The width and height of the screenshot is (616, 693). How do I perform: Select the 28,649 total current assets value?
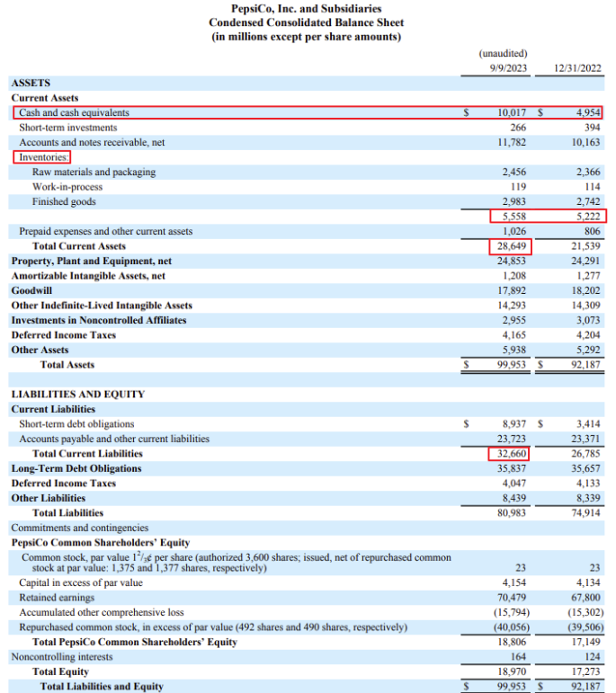pos(512,246)
